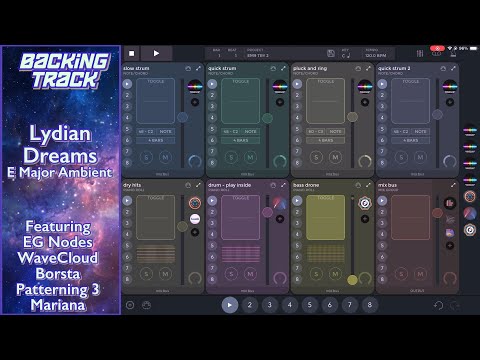Viewport: 480px width, 360px height.
Task: Mute the pluck and ring track
Action: 335,157
